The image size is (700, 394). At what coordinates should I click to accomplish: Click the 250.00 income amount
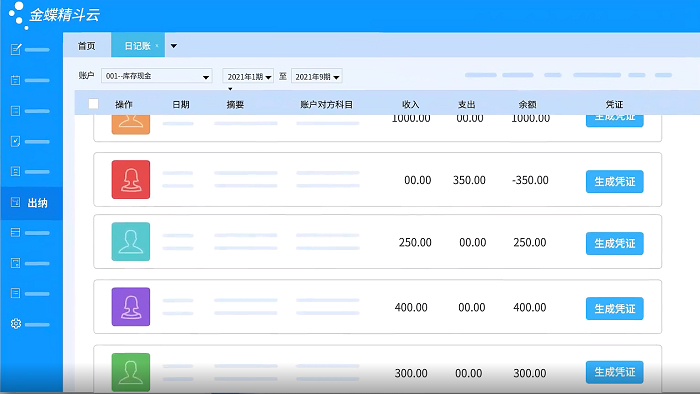point(415,242)
